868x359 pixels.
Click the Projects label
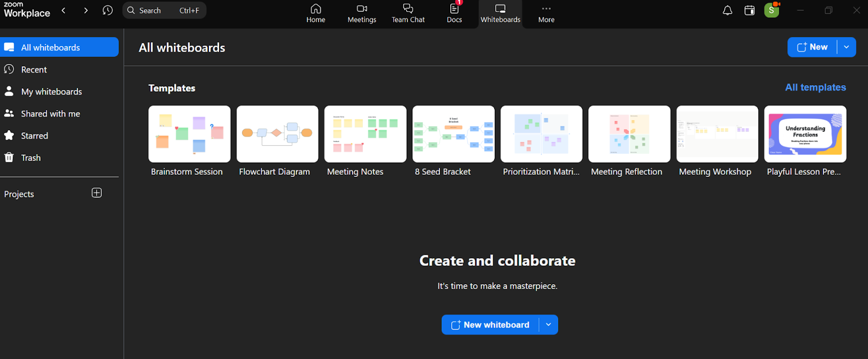coord(19,194)
